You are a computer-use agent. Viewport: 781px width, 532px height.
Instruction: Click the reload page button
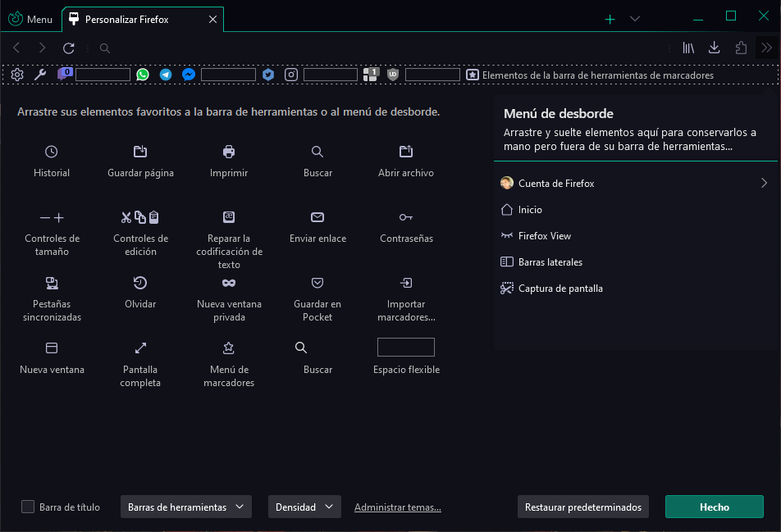69,48
